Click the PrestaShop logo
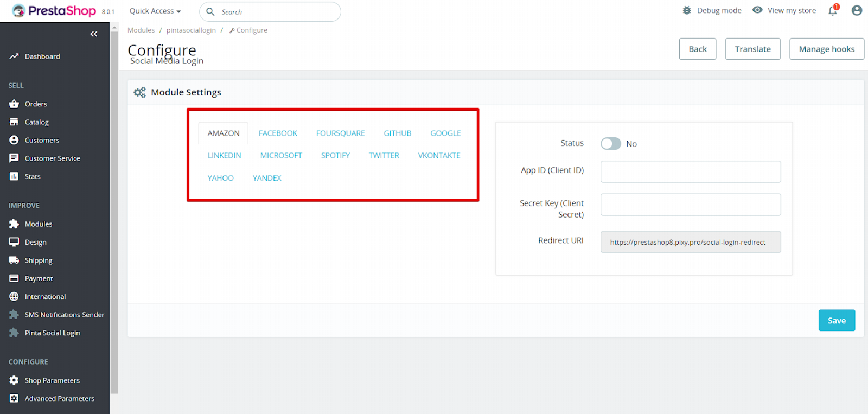868x414 pixels. [x=54, y=11]
